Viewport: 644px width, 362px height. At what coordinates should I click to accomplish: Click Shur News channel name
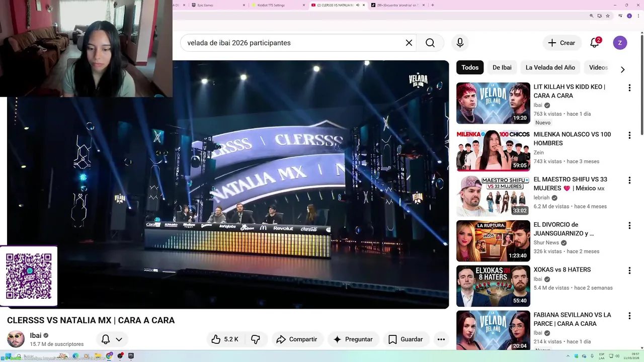(546, 242)
